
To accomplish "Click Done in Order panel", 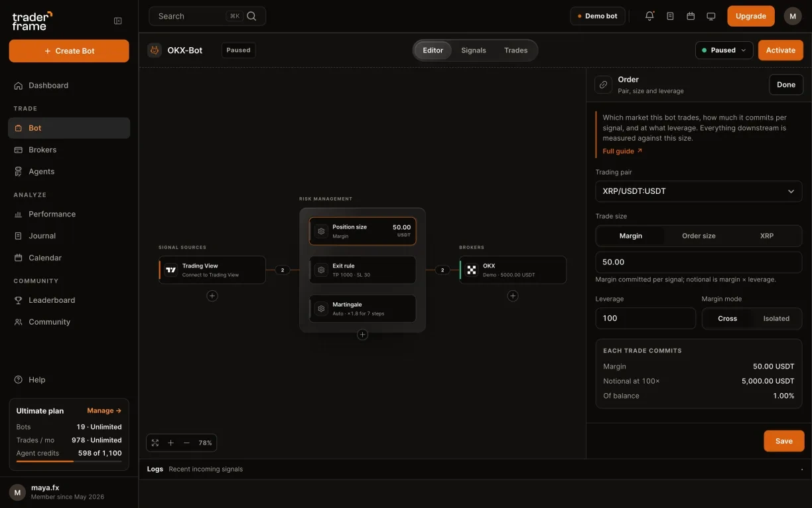I will point(786,84).
